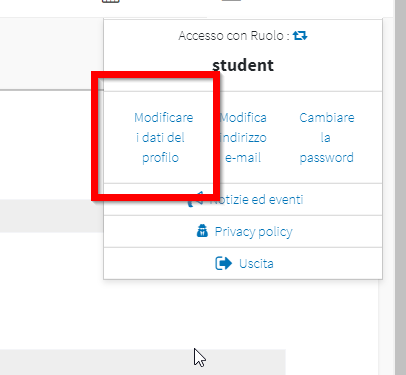Click the Accesso con Ruolo label
The image size is (406, 375).
(x=234, y=35)
